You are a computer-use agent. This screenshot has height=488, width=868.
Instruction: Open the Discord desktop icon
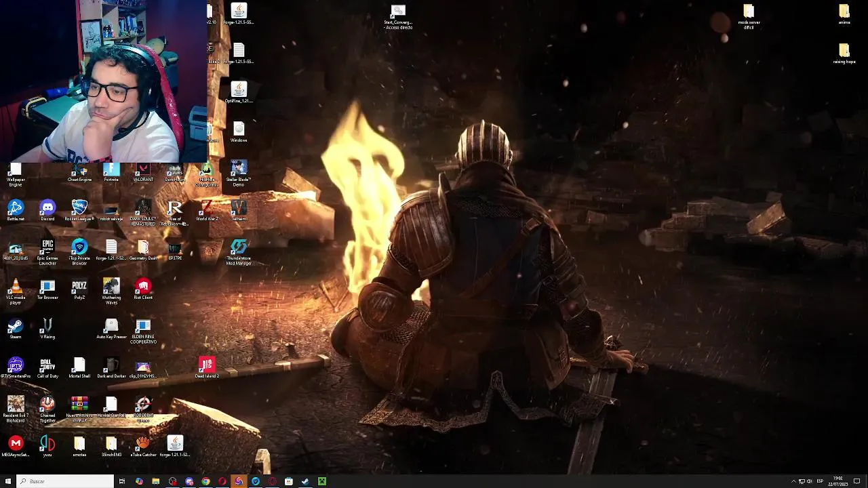tap(47, 211)
